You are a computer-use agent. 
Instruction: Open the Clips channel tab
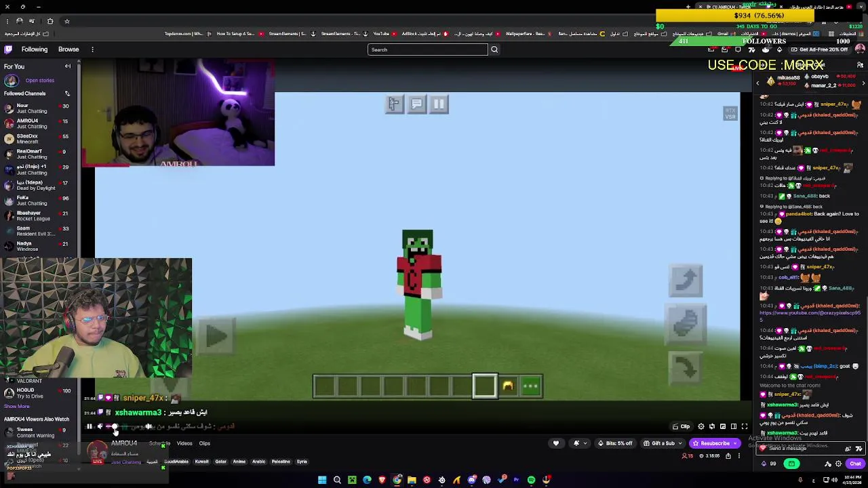coord(204,443)
